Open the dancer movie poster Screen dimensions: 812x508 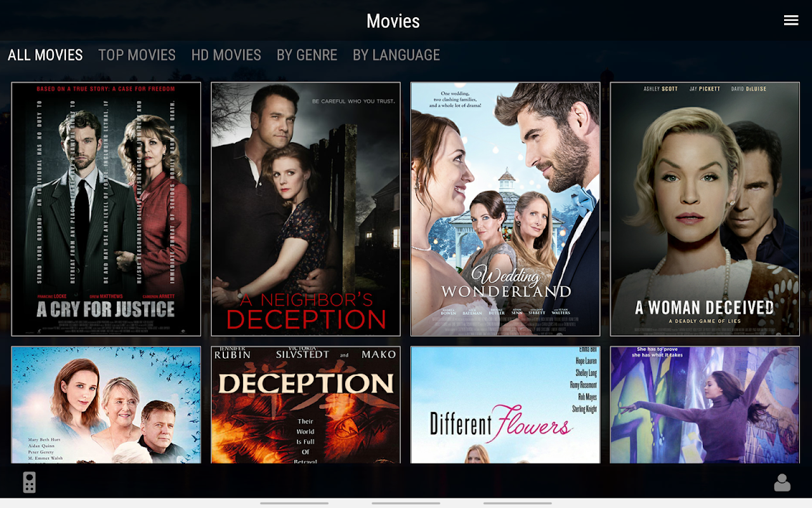tap(705, 404)
